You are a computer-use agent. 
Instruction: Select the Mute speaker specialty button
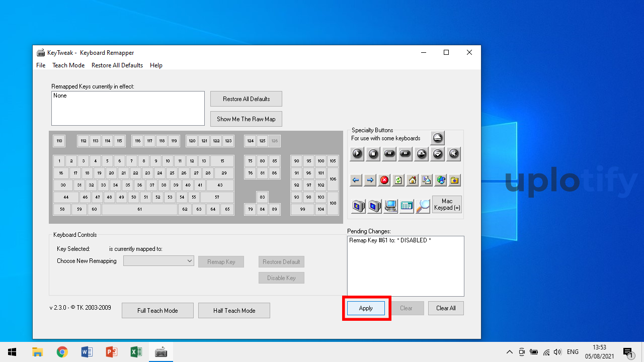[454, 154]
